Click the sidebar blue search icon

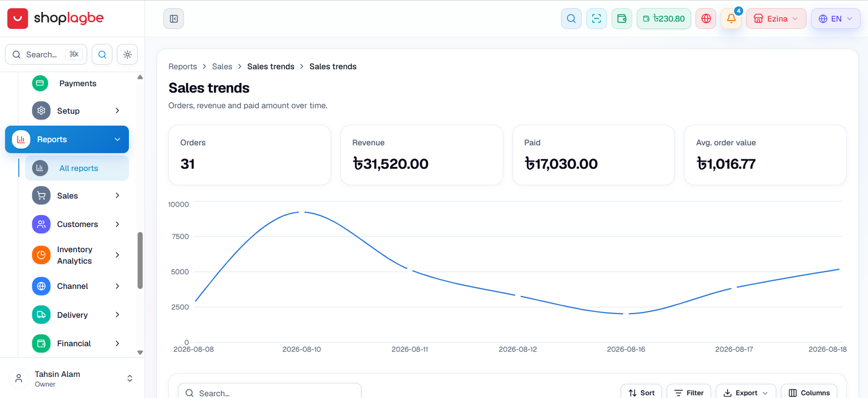(102, 54)
